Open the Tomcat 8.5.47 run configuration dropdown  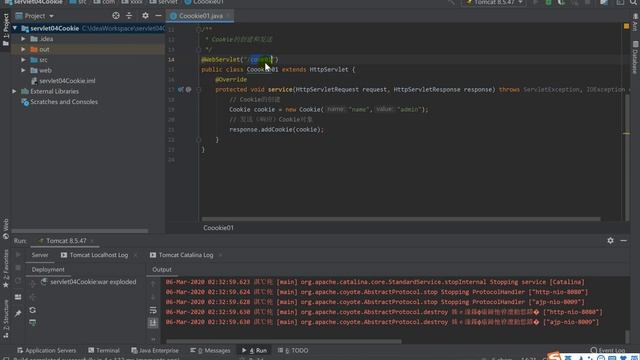pos(493,2)
